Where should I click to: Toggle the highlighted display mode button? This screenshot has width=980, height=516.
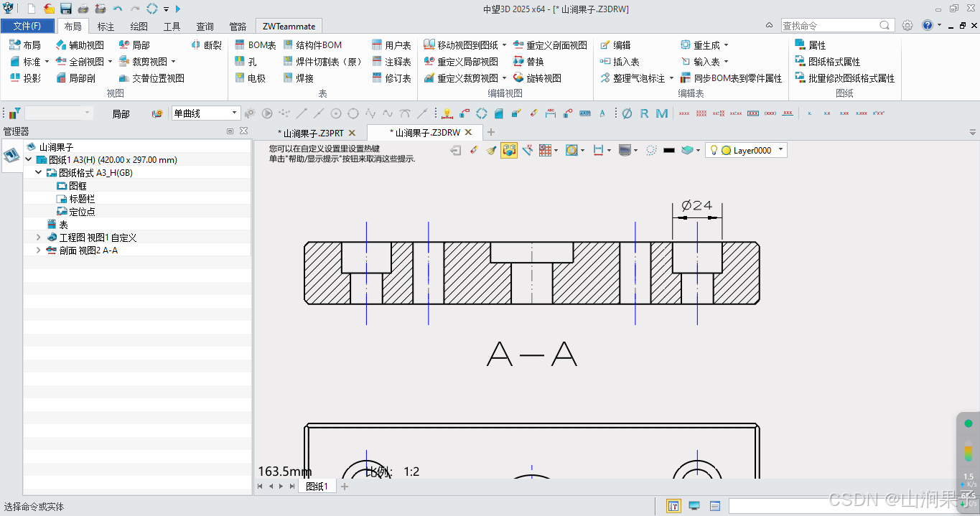(509, 150)
